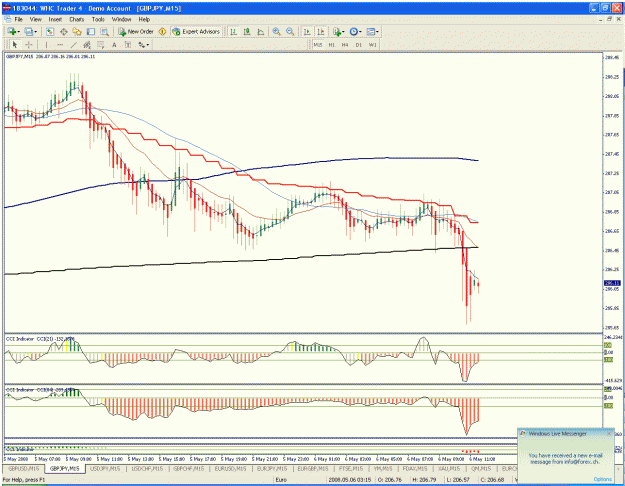Select the Fibonacci Retracement tool
The width and height of the screenshot is (625, 486).
click(x=100, y=45)
